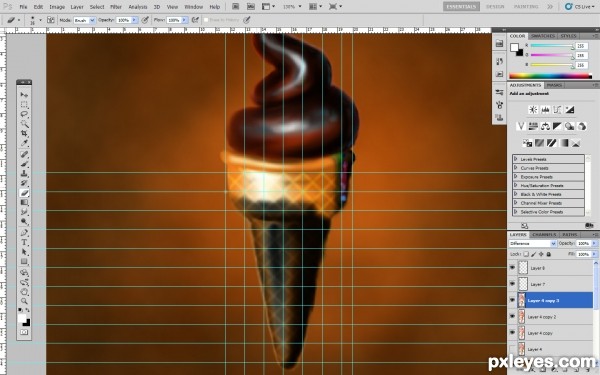Select the Brush tool in toolbox
The image size is (600, 375).
(24, 164)
